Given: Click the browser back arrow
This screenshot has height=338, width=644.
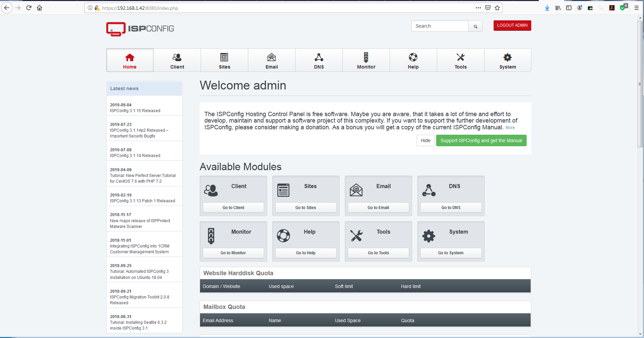Looking at the screenshot, I should click(x=7, y=8).
